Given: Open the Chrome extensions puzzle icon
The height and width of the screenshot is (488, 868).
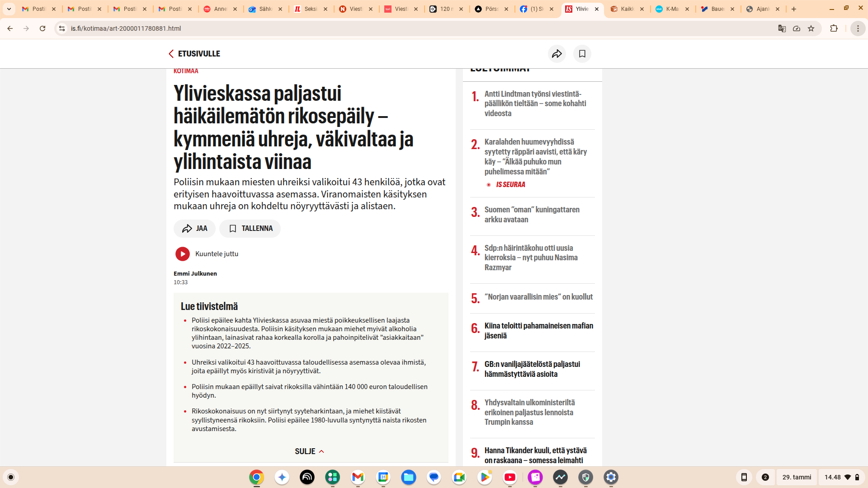Looking at the screenshot, I should pyautogui.click(x=834, y=28).
